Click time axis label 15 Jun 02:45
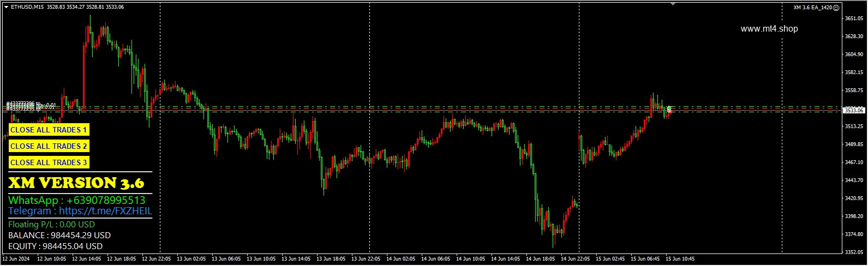This screenshot has width=868, height=266. tap(610, 259)
